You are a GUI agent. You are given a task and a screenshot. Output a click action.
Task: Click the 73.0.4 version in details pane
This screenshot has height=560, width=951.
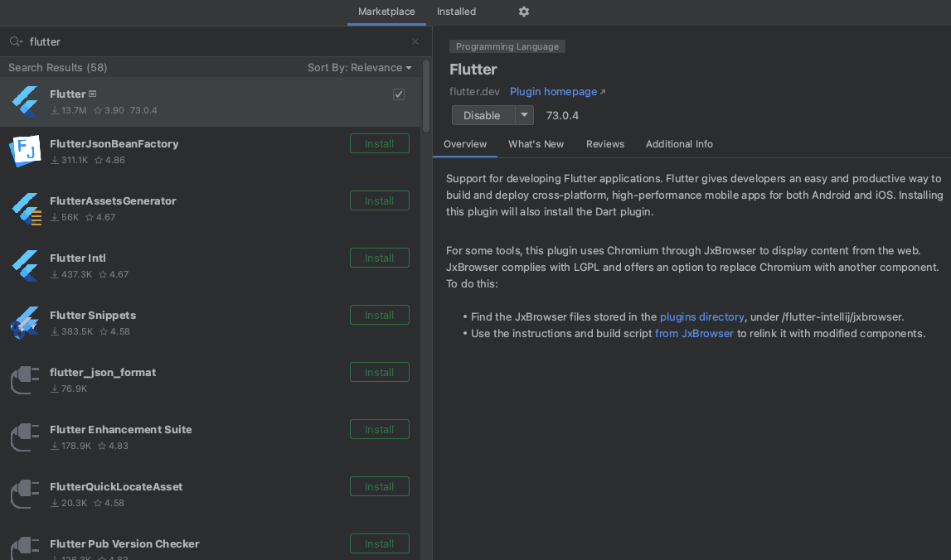point(562,115)
